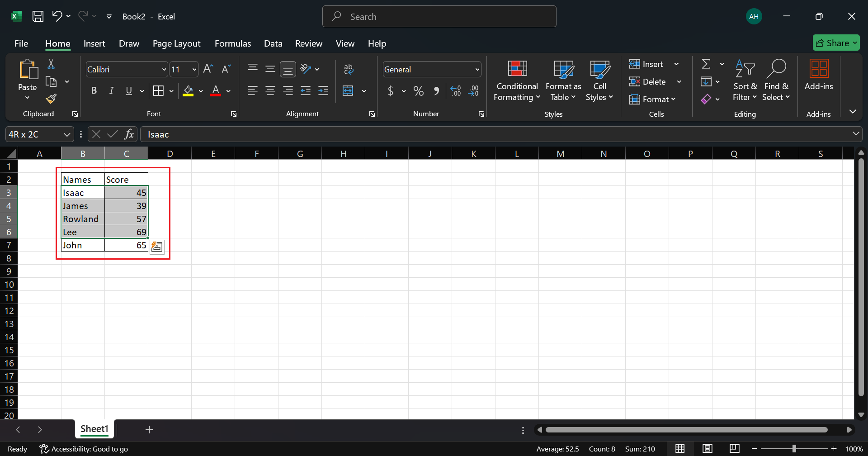Screen dimensions: 868x456
Task: Click inside the formula bar
Action: (316, 134)
